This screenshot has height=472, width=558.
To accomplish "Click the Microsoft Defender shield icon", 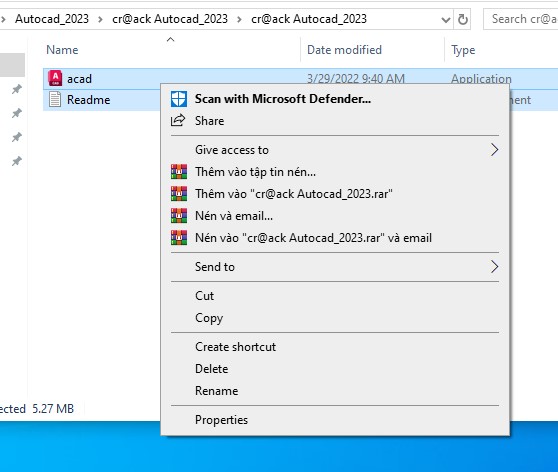I will tap(179, 99).
